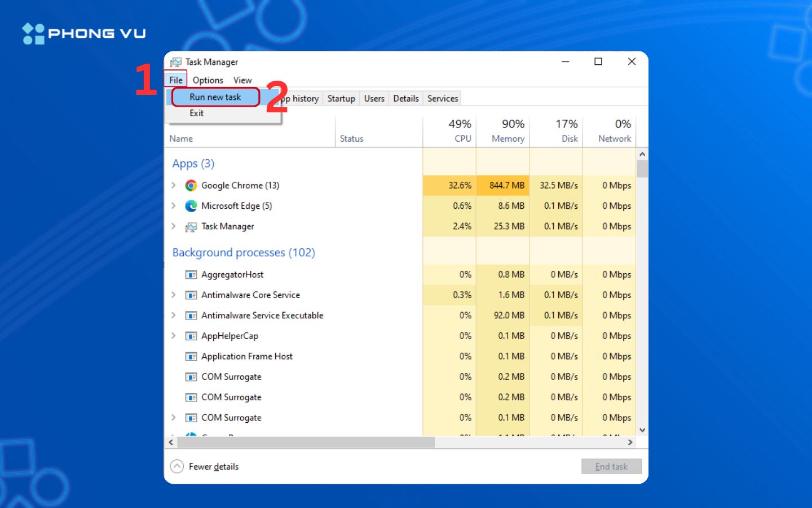This screenshot has height=508, width=812.
Task: Open the Services tab
Action: point(443,98)
